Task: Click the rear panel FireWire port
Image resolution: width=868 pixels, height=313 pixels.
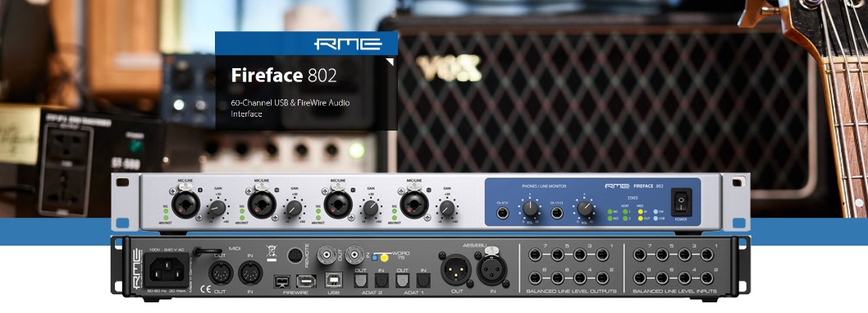Action: tap(282, 282)
